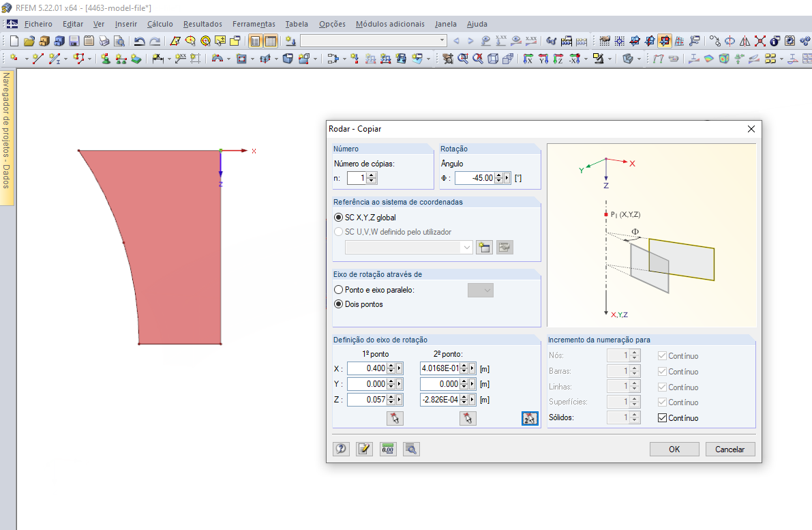Click the 2nd point X input field
Viewport: 812px width, 530px height.
pos(440,368)
